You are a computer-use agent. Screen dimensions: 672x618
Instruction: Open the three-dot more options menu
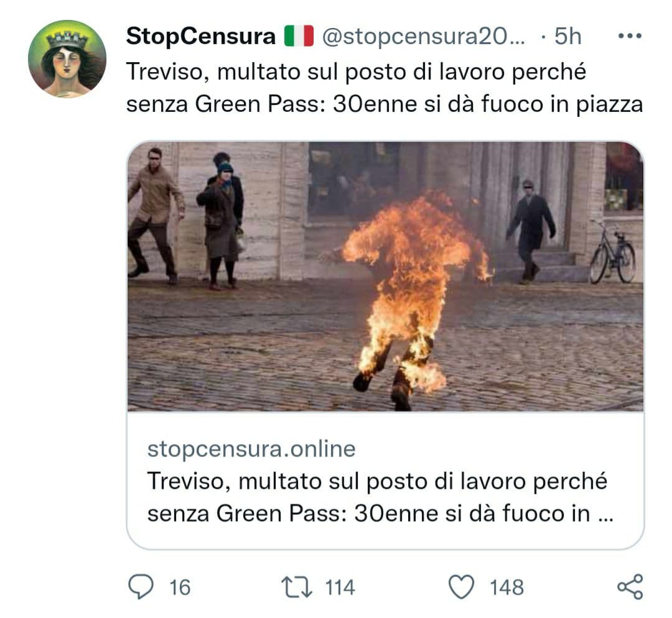pos(630,36)
